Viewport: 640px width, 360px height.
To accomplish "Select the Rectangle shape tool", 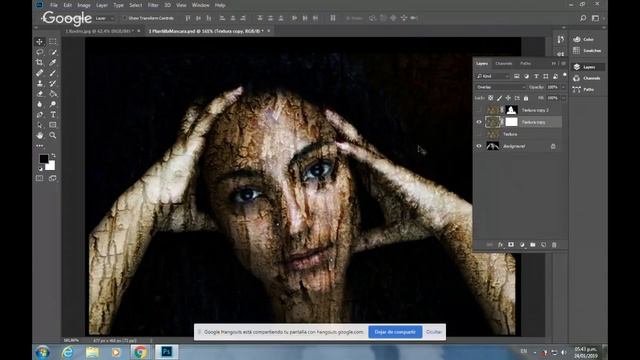I will coord(53,125).
